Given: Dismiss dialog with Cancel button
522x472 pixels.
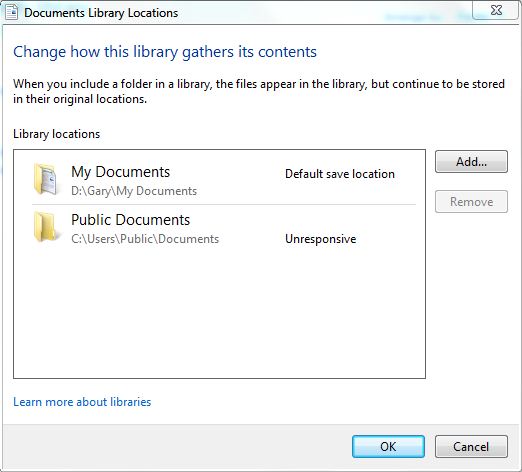Looking at the screenshot, I should [471, 446].
